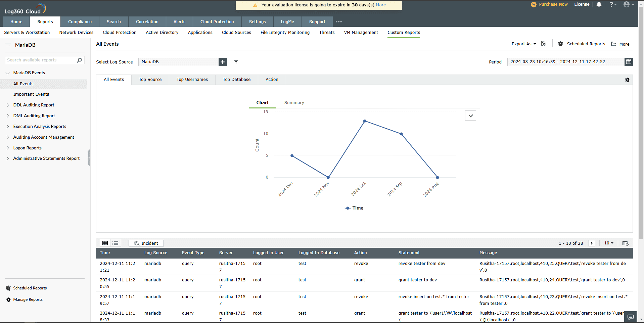Switch to list view icon
This screenshot has height=323, width=644.
[115, 243]
